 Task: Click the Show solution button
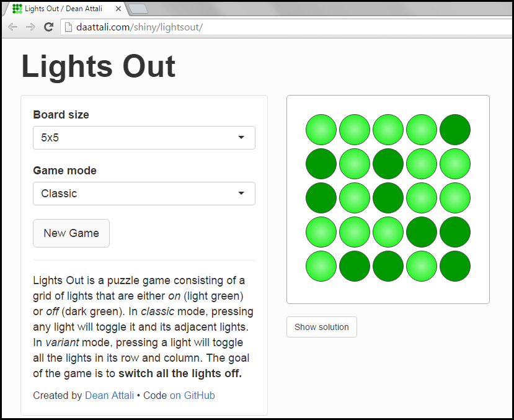point(321,327)
